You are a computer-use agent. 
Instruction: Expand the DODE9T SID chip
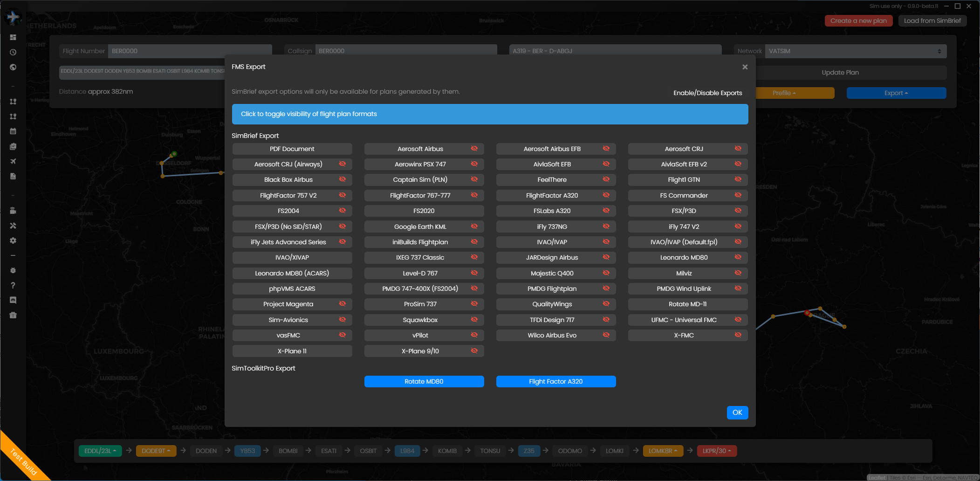(x=156, y=451)
